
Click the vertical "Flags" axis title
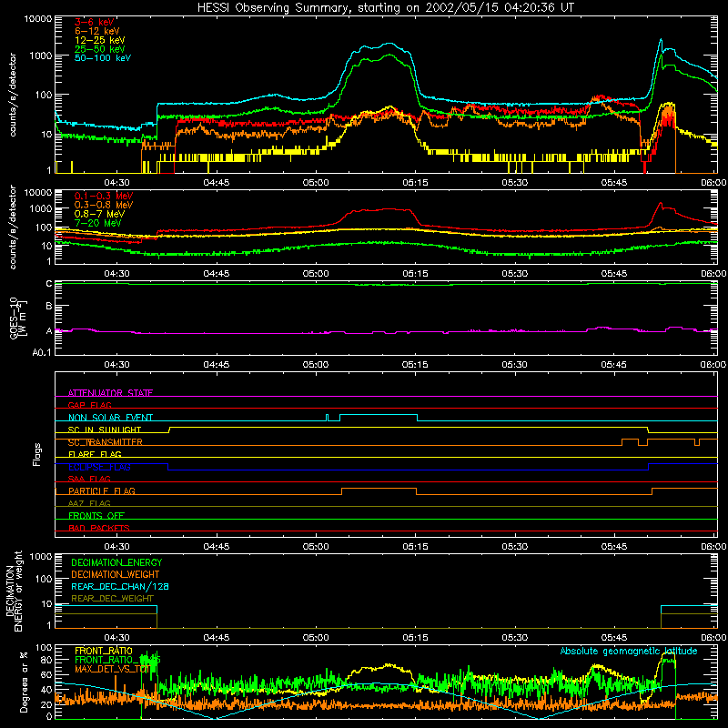tap(36, 454)
